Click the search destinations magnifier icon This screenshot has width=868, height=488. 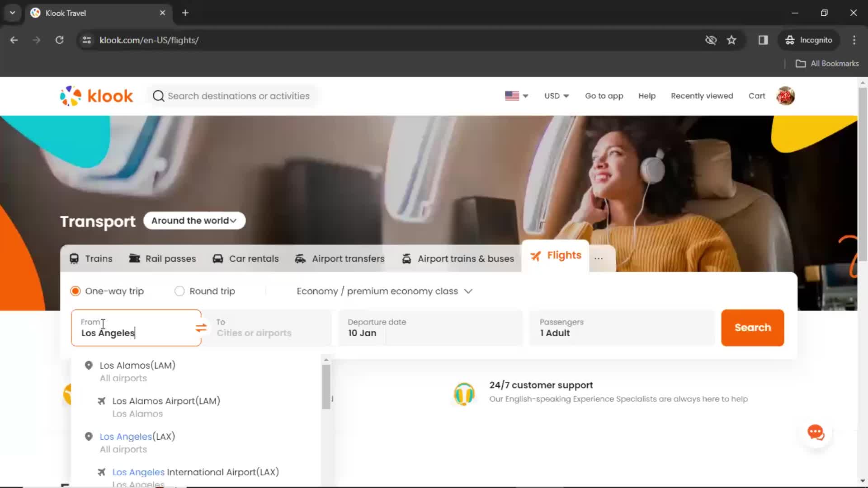click(158, 96)
